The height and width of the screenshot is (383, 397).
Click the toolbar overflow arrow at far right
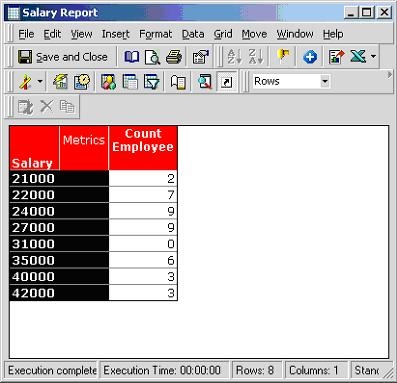(x=389, y=75)
